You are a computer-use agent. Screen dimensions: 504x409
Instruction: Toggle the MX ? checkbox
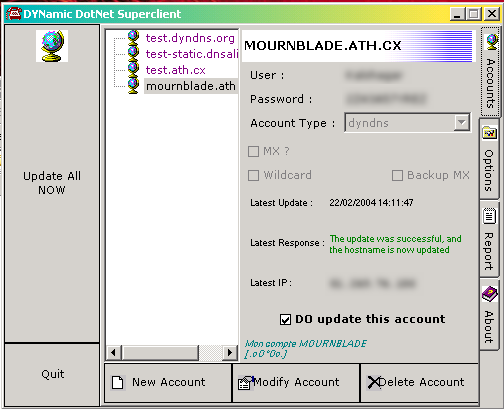(253, 152)
